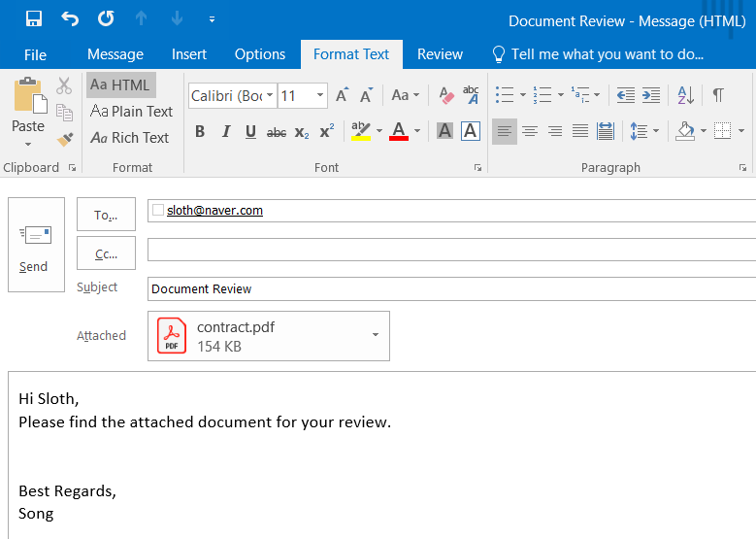Click the Send button
Screen dimensions: 756x539
[36, 245]
